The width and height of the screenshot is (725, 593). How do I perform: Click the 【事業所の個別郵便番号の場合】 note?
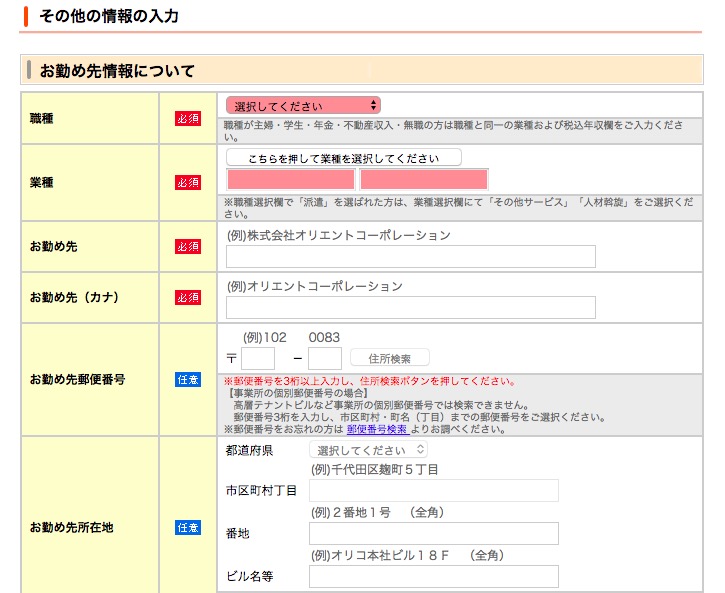pyautogui.click(x=297, y=393)
